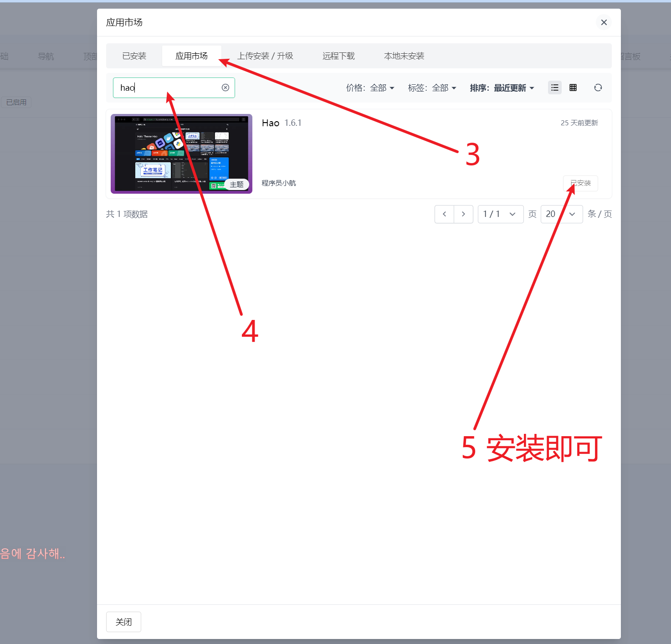Refresh the app market list
Screen dimensions: 671x644
click(x=598, y=88)
